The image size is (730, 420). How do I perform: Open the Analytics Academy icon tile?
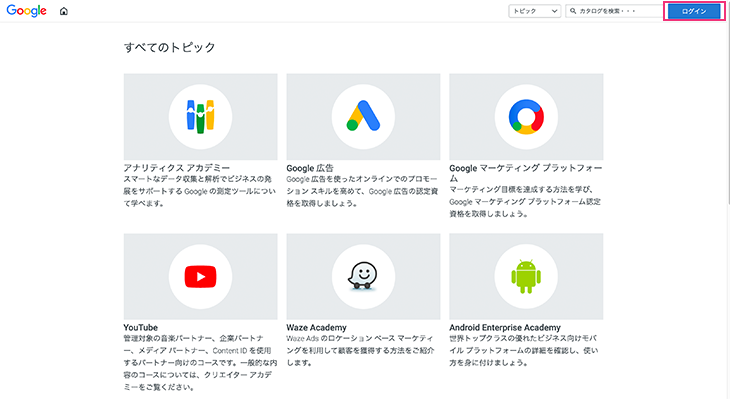click(200, 116)
